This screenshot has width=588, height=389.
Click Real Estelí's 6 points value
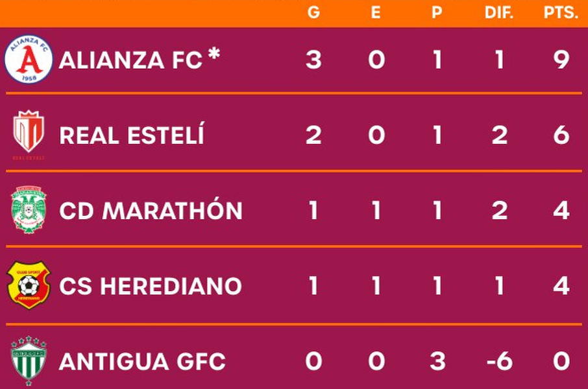(561, 136)
